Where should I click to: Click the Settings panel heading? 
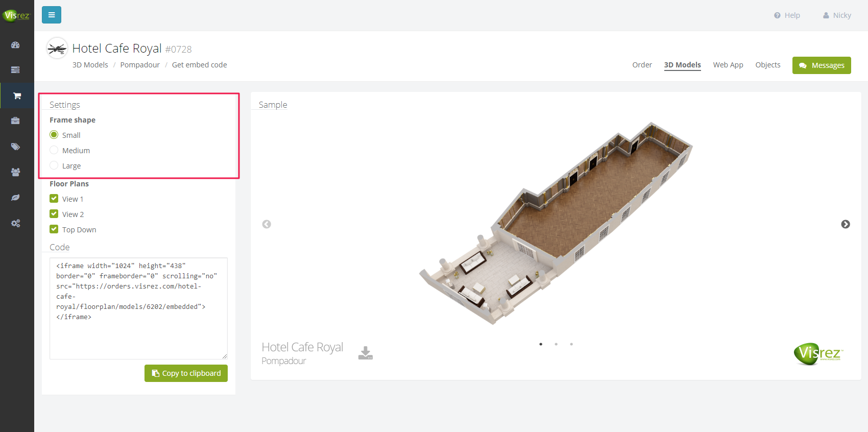pyautogui.click(x=65, y=105)
